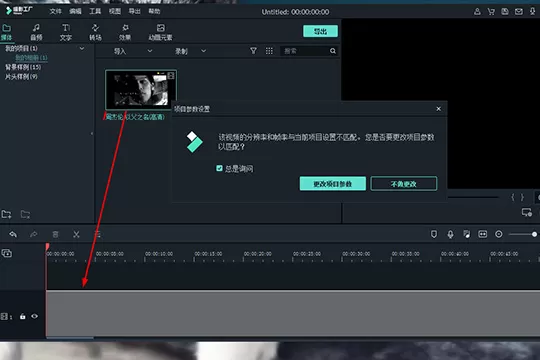
Task: Click the right curly brace mark-out icon
Action: [522, 197]
